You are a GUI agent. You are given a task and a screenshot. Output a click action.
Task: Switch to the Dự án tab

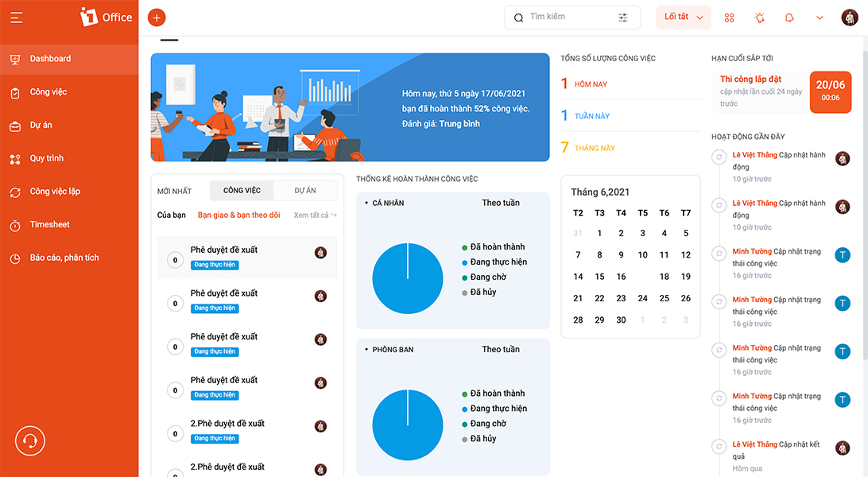305,190
